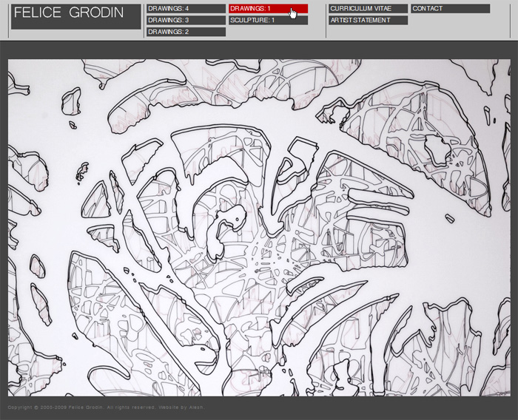Open the Drawings: 4 gallery
518x420 pixels.
[x=186, y=9]
